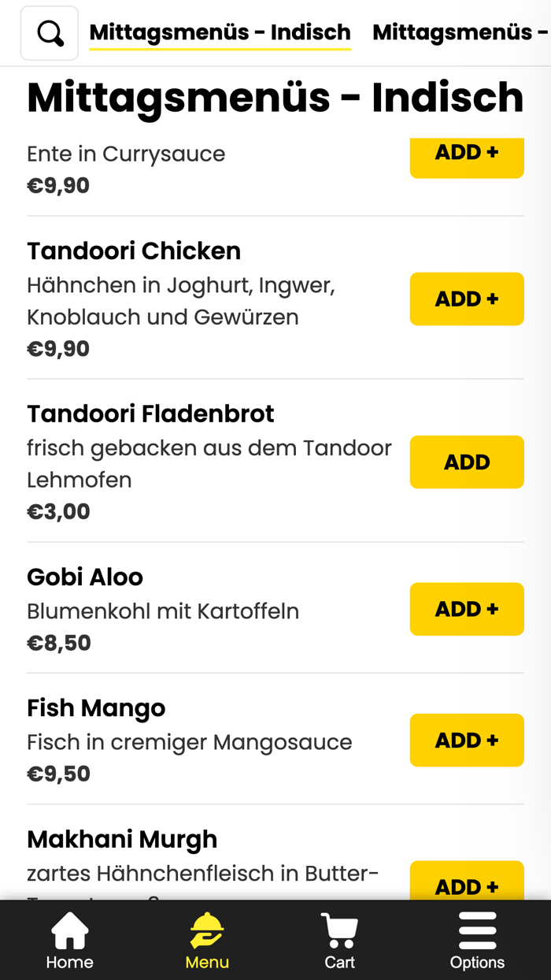Tap the Home label in bottom bar
Viewport: 551px width, 980px height.
click(x=69, y=962)
